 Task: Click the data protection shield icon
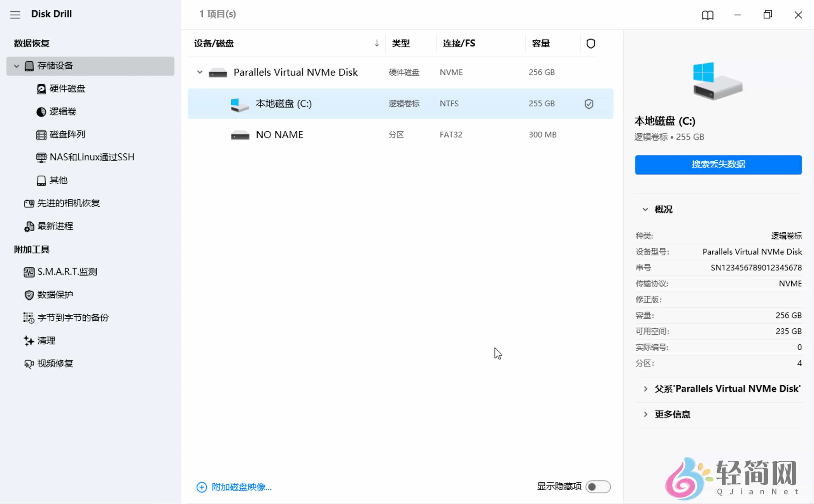click(x=29, y=295)
